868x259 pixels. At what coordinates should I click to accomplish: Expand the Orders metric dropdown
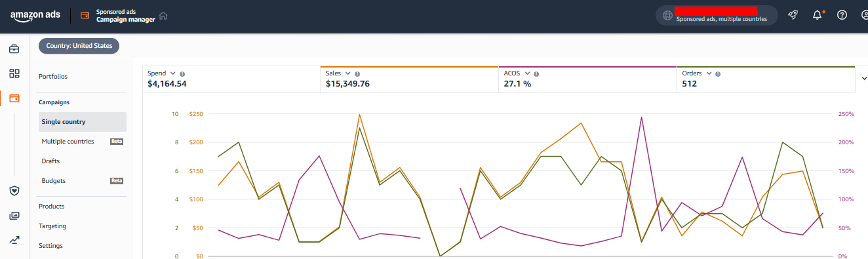click(x=709, y=73)
